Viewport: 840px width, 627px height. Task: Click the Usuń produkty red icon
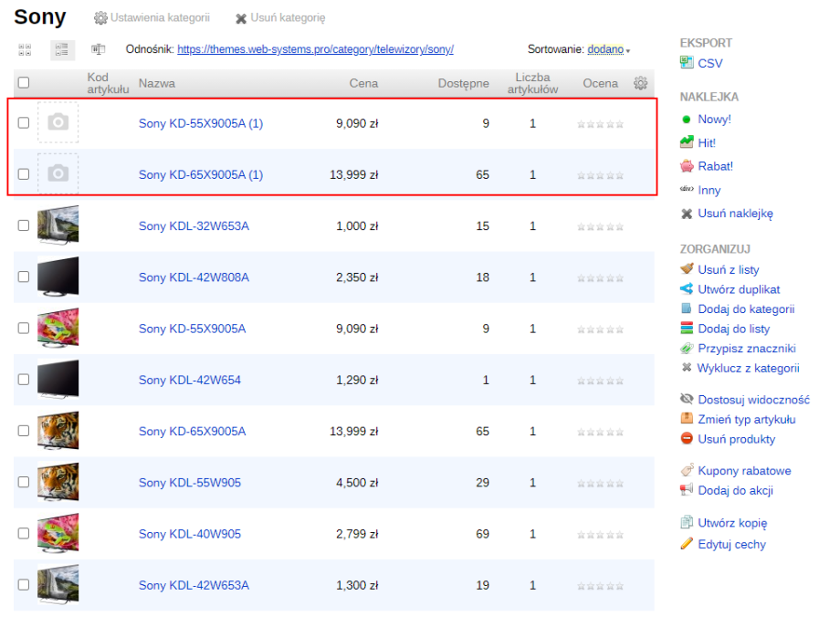point(688,439)
